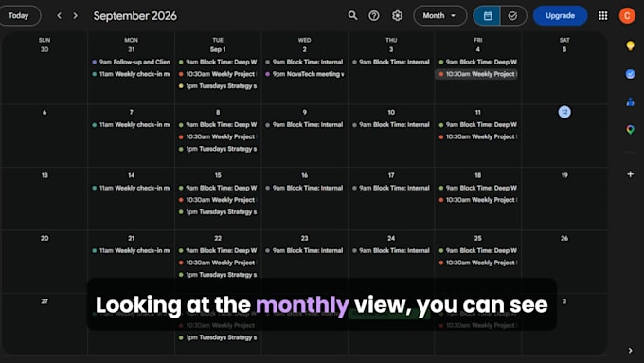Select today's date circle 12
Screen dimensions: 644x363
564,112
